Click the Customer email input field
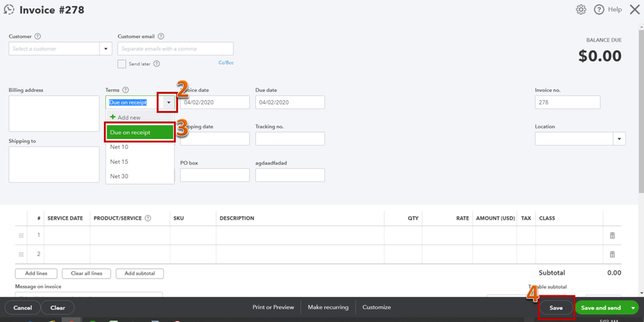Image resolution: width=644 pixels, height=322 pixels. point(175,48)
